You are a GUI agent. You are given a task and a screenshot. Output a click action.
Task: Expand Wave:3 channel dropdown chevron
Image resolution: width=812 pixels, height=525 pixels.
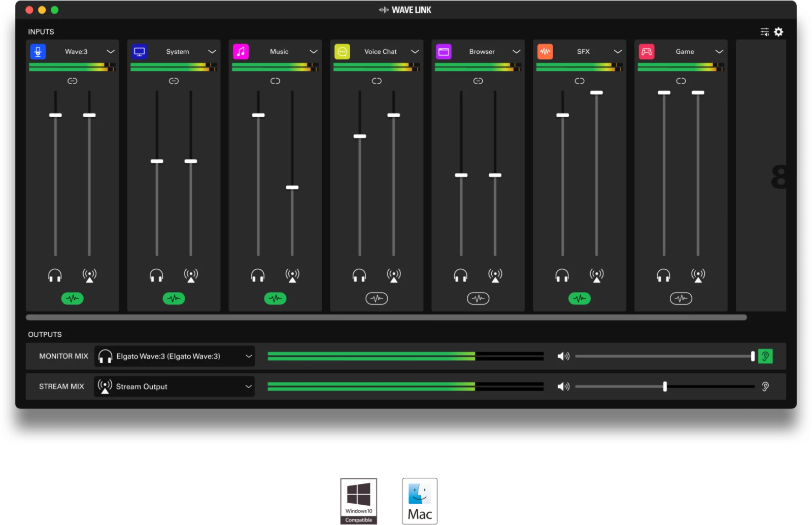click(111, 52)
